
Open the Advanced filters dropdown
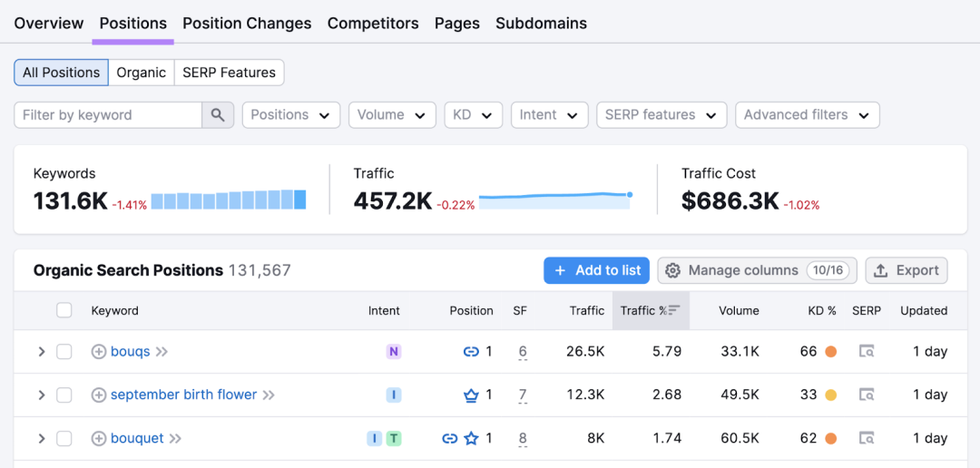click(808, 115)
